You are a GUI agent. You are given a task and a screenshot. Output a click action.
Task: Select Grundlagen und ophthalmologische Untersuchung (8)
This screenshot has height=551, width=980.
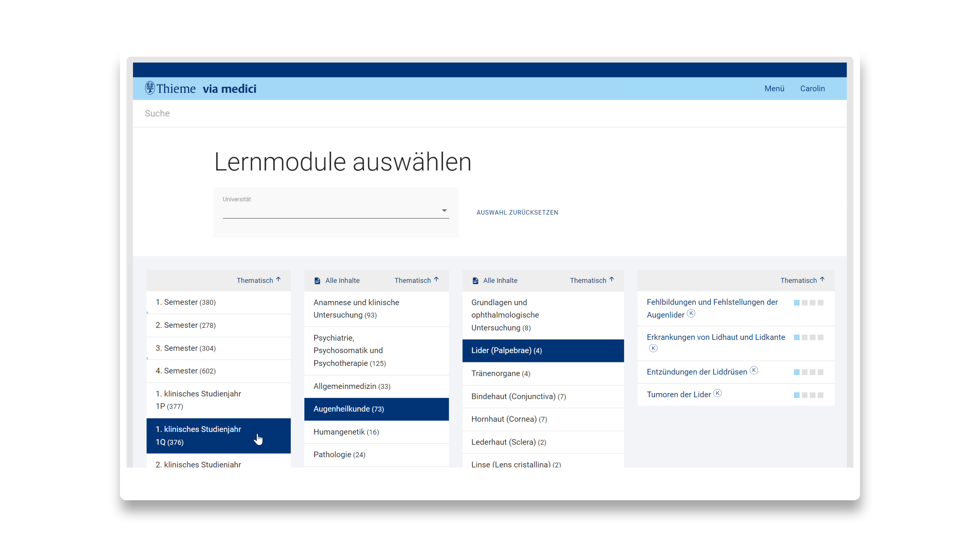pos(543,316)
